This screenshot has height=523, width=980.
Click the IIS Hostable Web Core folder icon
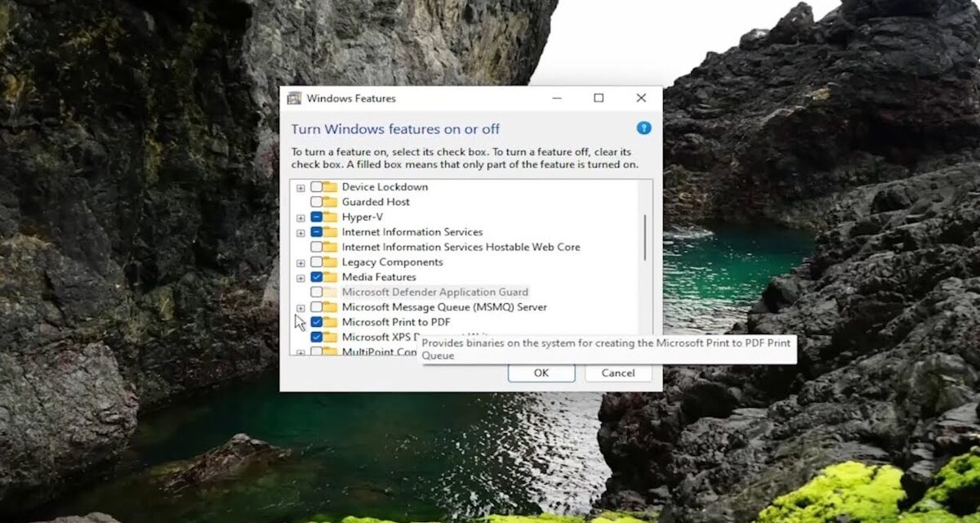330,247
